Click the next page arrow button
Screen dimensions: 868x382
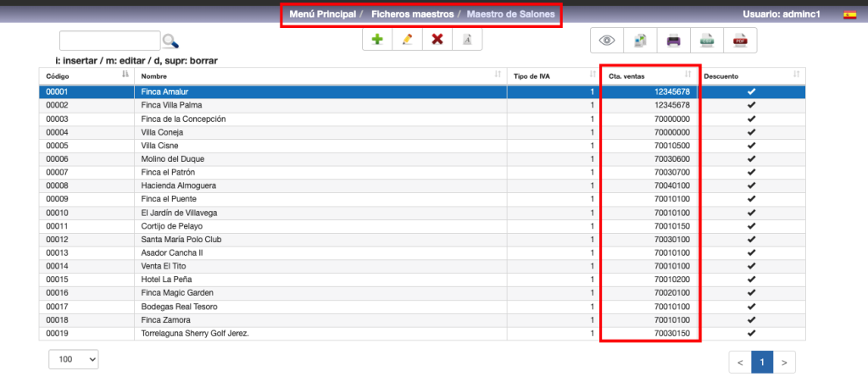[x=785, y=363]
